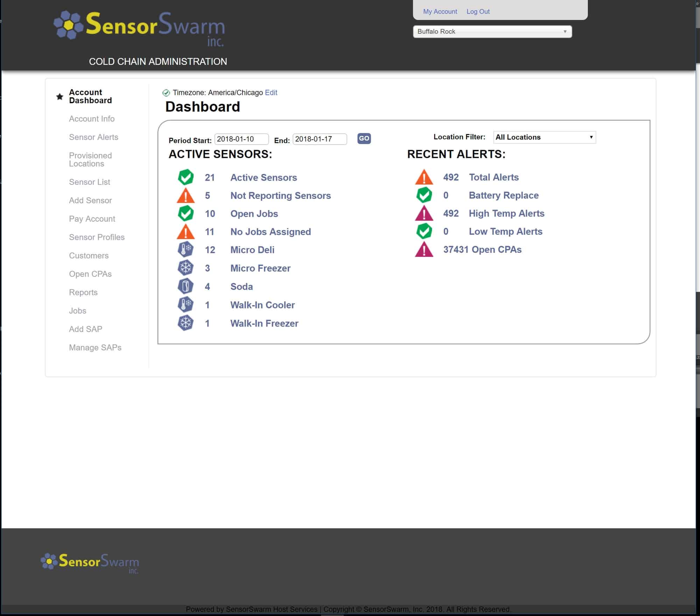Screen dimensions: 700x616
Task: Click the End date input field
Action: click(319, 139)
